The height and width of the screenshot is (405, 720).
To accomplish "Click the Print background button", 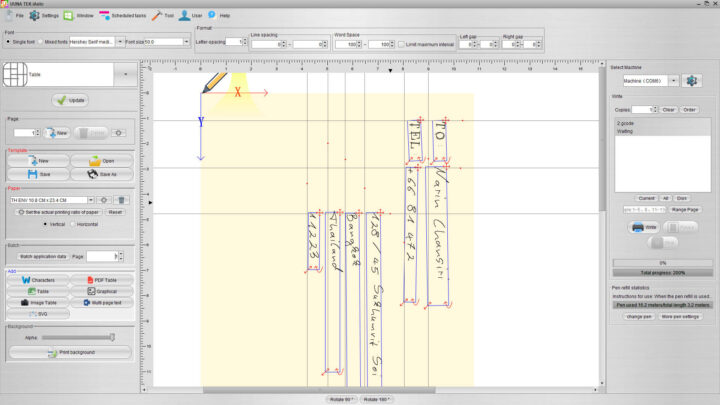I will pyautogui.click(x=70, y=352).
